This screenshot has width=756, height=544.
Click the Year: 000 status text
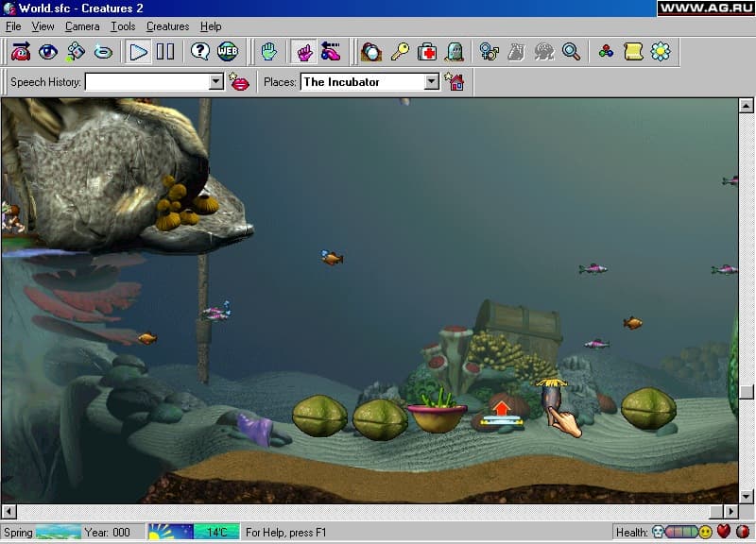point(108,533)
